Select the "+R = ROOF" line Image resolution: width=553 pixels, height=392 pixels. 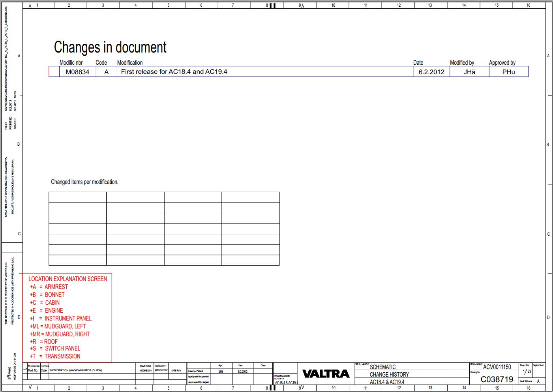(x=44, y=341)
